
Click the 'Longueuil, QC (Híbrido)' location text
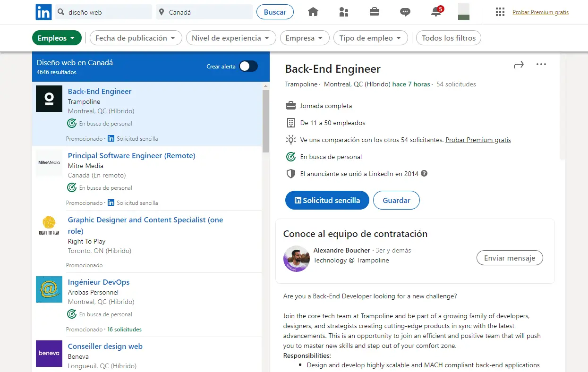tap(102, 366)
